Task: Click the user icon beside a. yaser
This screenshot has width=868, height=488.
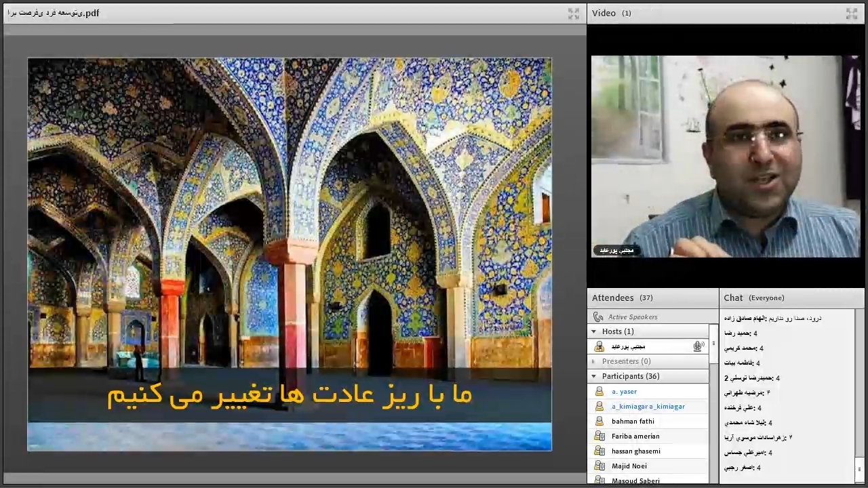Action: [x=599, y=391]
